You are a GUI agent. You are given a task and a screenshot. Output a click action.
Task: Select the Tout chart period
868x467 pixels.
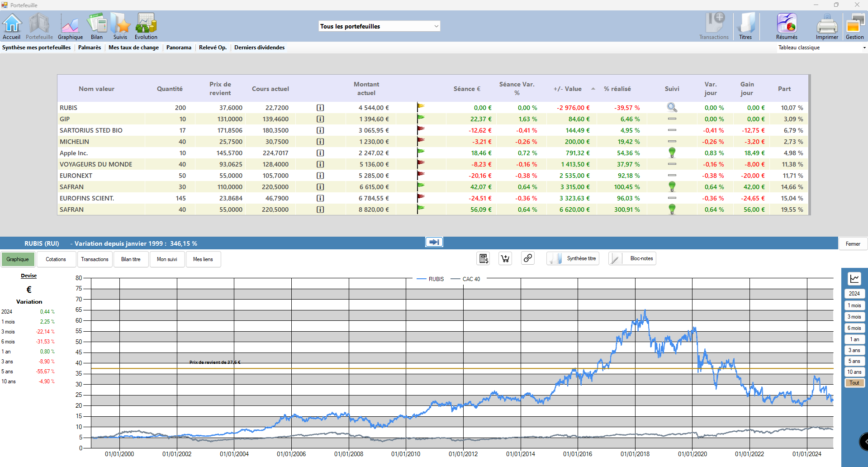click(854, 383)
